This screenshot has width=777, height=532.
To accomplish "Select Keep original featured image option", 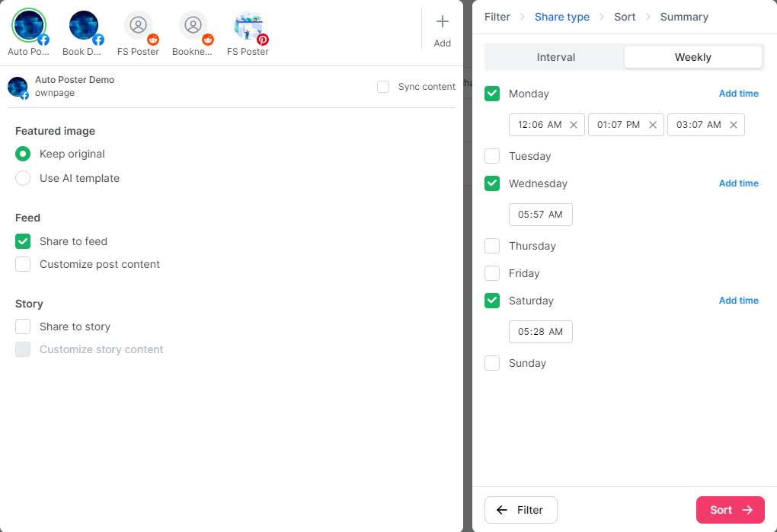I will (23, 154).
